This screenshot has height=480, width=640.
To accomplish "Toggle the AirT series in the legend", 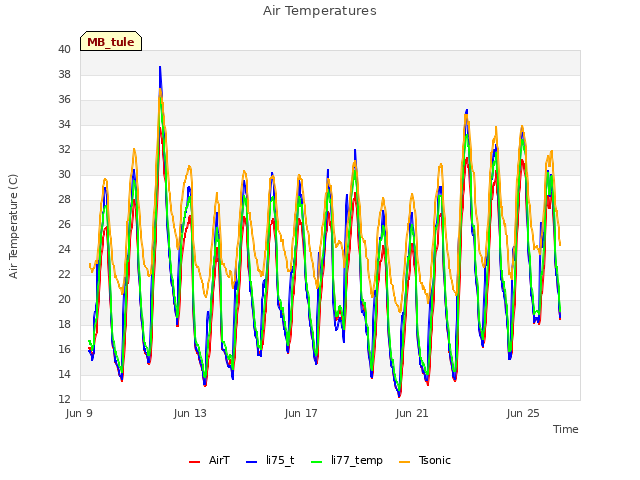I will point(209,460).
